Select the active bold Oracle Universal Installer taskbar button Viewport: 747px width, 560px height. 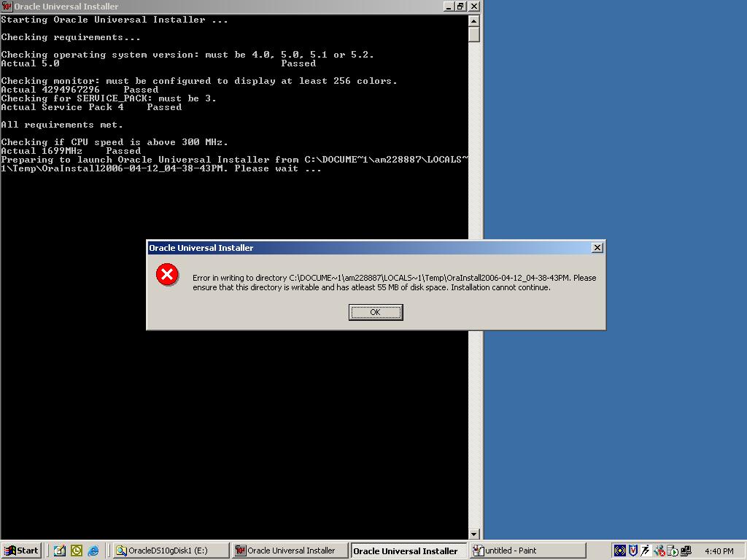click(x=409, y=551)
